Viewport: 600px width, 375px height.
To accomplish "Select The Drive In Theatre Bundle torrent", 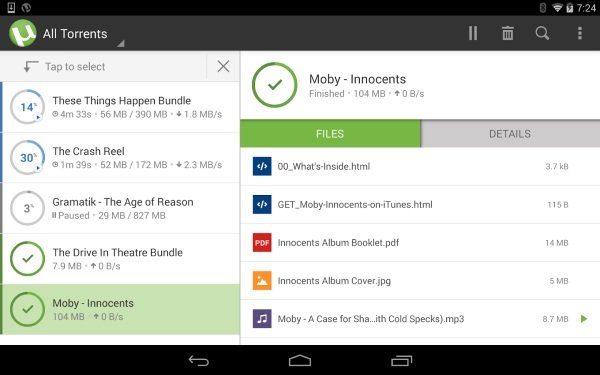I will click(121, 259).
